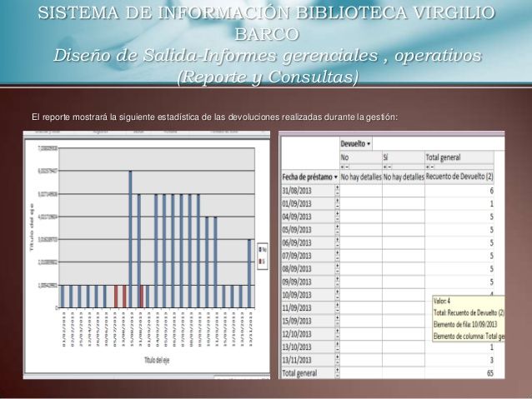Click the red 'Sí' legend swatch in chart

click(x=260, y=262)
